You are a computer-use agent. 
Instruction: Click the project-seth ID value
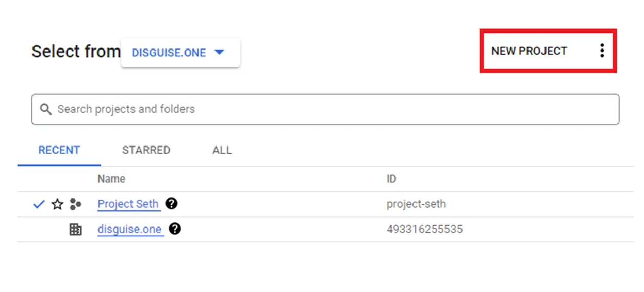point(416,204)
